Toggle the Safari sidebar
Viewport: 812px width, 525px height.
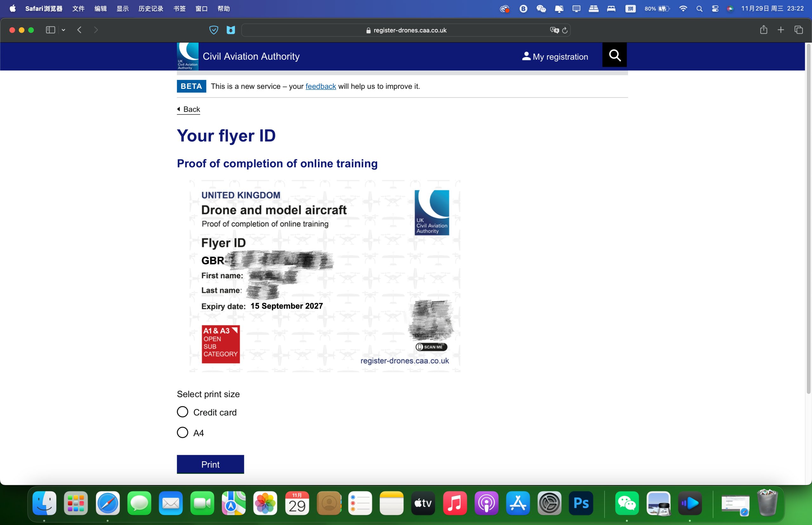[50, 30]
